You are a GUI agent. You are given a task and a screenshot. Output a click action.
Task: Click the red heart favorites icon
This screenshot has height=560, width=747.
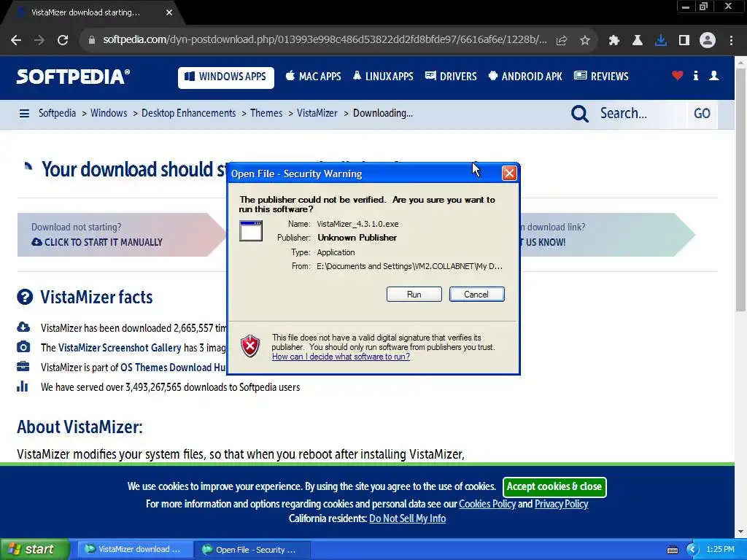coord(678,75)
